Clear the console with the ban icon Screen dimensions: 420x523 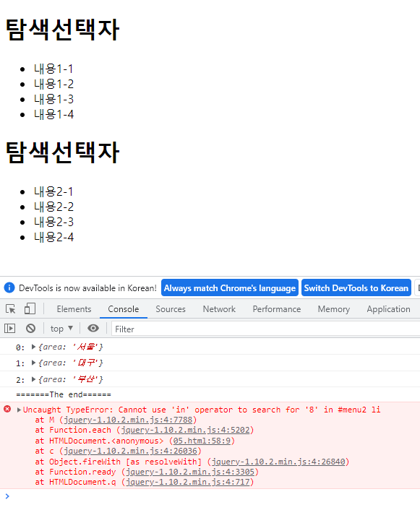[x=30, y=329]
